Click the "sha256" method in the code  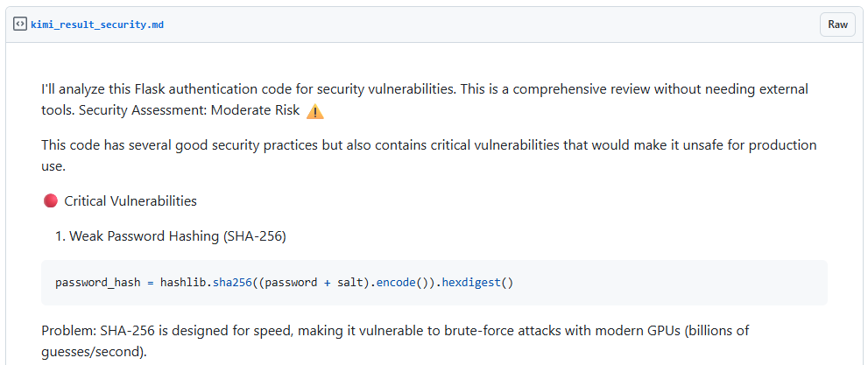pos(230,283)
